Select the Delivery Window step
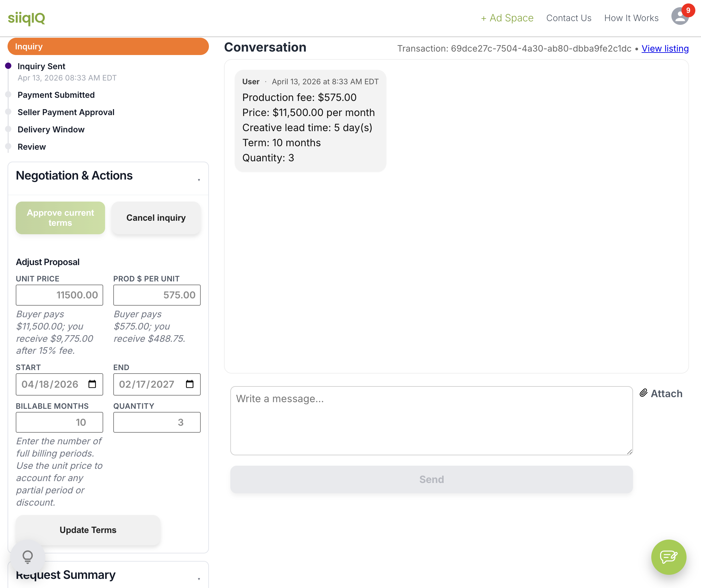701x588 pixels. click(x=51, y=130)
